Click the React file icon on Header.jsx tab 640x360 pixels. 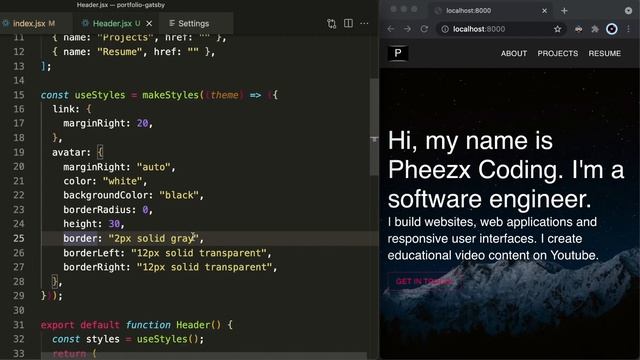point(85,23)
